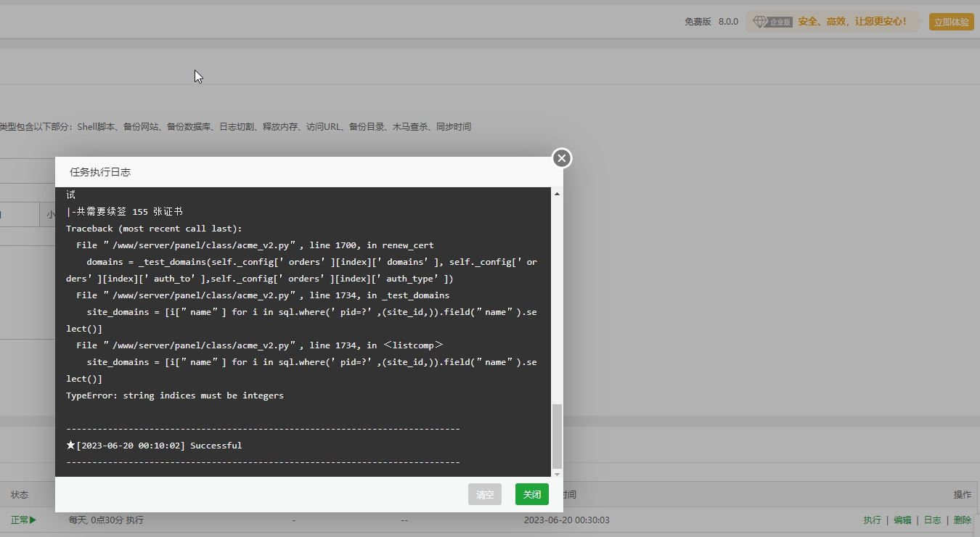The height and width of the screenshot is (537, 980).
Task: Click the grey 清空 button
Action: click(x=485, y=494)
